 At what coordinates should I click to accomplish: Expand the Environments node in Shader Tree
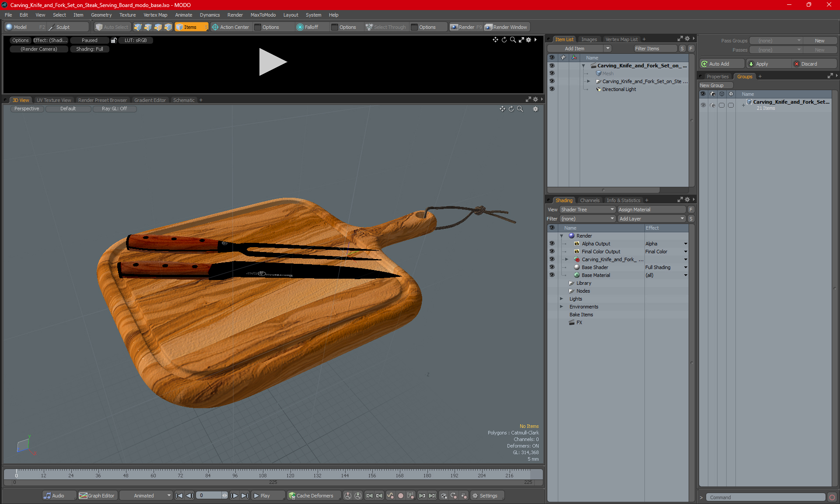[561, 307]
